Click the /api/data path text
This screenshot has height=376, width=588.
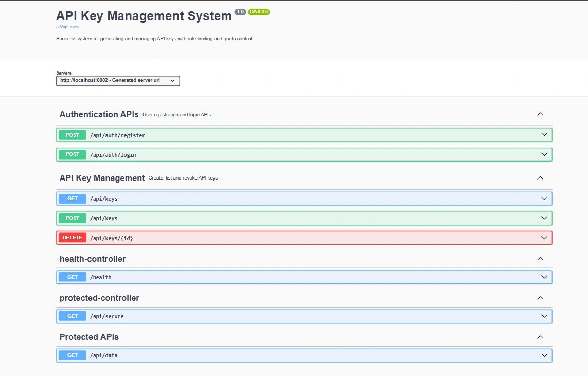click(x=104, y=356)
